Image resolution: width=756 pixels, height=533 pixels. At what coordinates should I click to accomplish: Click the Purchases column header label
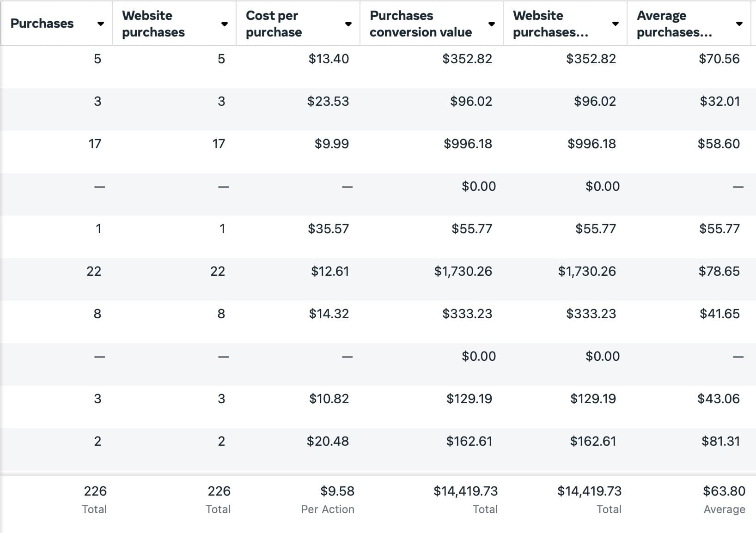[x=42, y=24]
